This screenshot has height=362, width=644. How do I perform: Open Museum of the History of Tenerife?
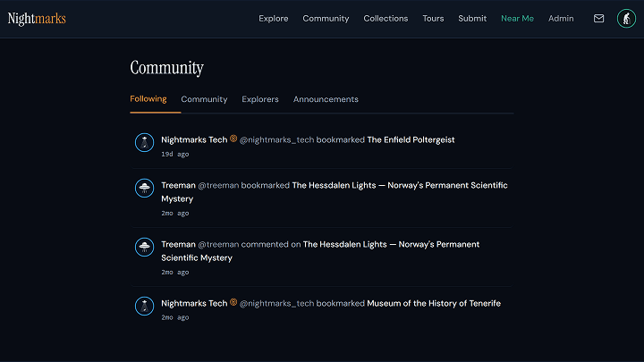434,303
